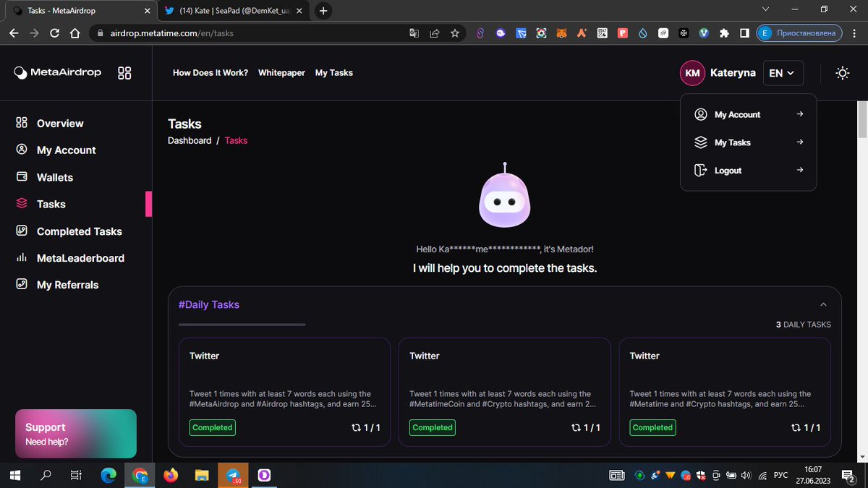Click Completed badge on #MetatimeCoin task
This screenshot has width=868, height=488.
[433, 427]
